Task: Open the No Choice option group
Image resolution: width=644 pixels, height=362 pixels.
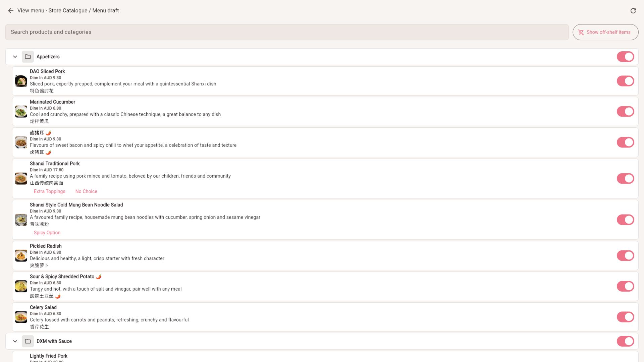Action: pos(86,191)
